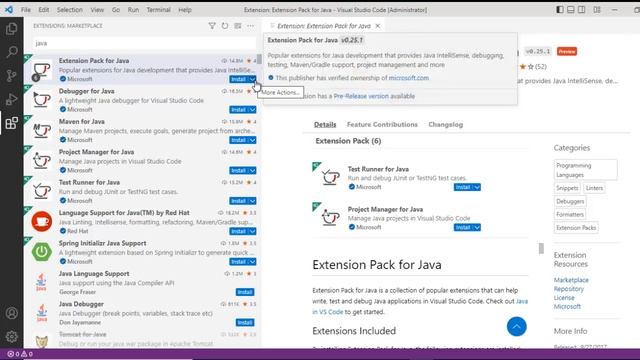Click Maven for Java extension icon
This screenshot has height=360, width=640.
pyautogui.click(x=42, y=130)
